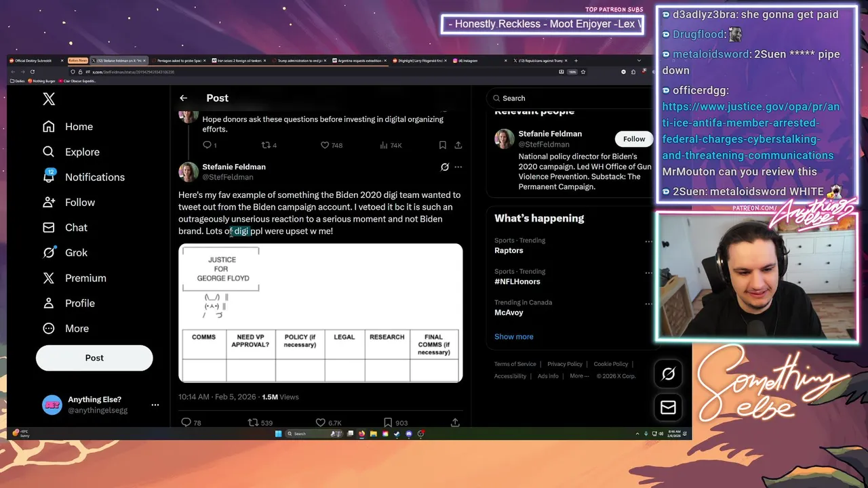Open three-dot menu on Stefanie Feldman's post
The image size is (868, 488).
(x=458, y=167)
